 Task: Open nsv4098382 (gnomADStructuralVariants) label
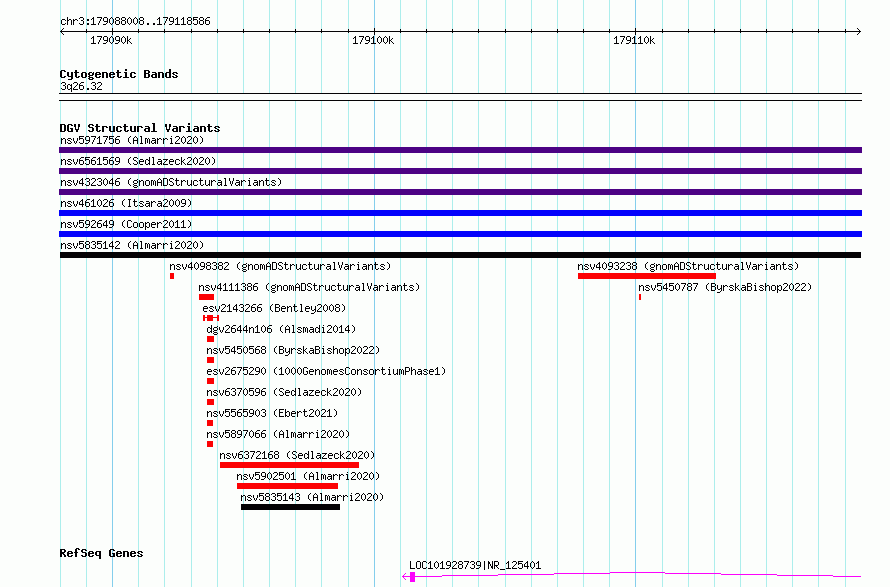[280, 266]
